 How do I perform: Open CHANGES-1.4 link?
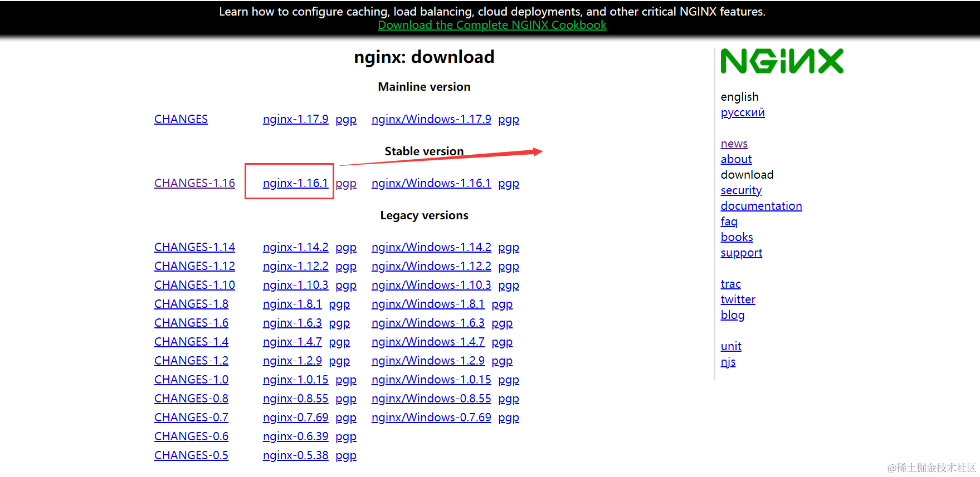(x=191, y=342)
